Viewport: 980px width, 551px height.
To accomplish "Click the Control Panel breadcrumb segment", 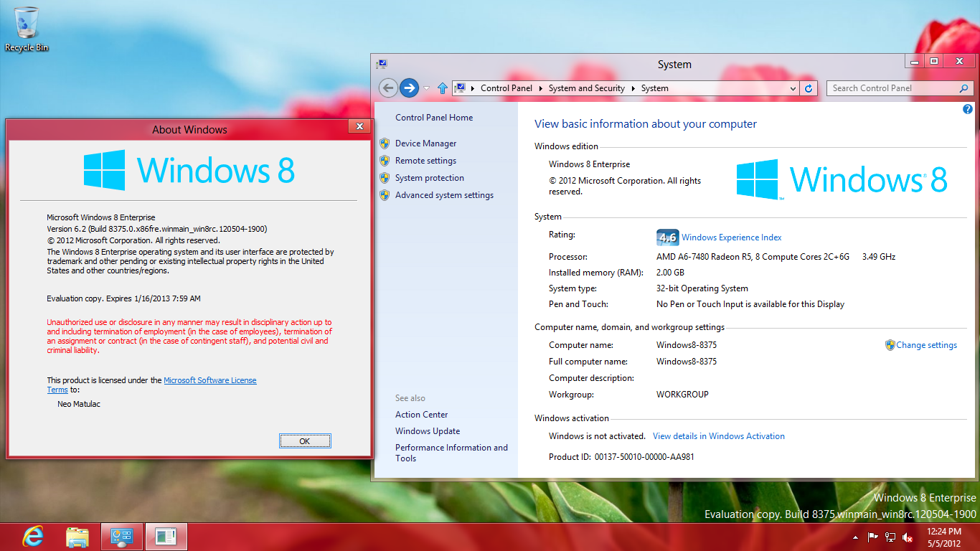I will click(x=507, y=88).
